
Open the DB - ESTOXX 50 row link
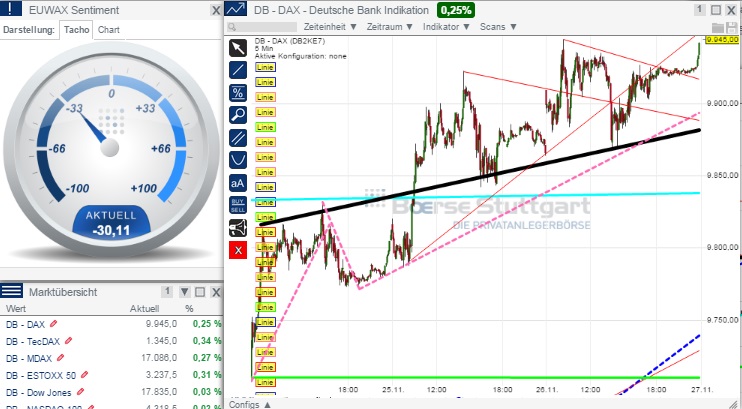point(41,375)
